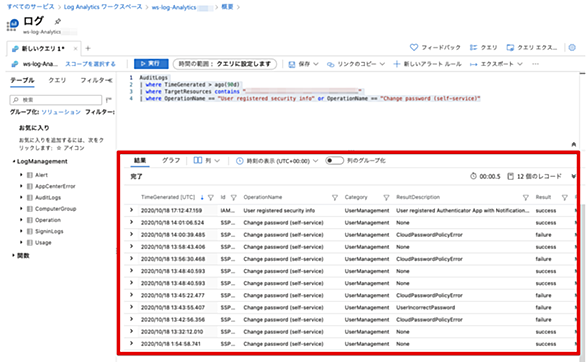Close the 新しいクエリ 1 tab
Screen dimensions: 586x362
click(75, 49)
